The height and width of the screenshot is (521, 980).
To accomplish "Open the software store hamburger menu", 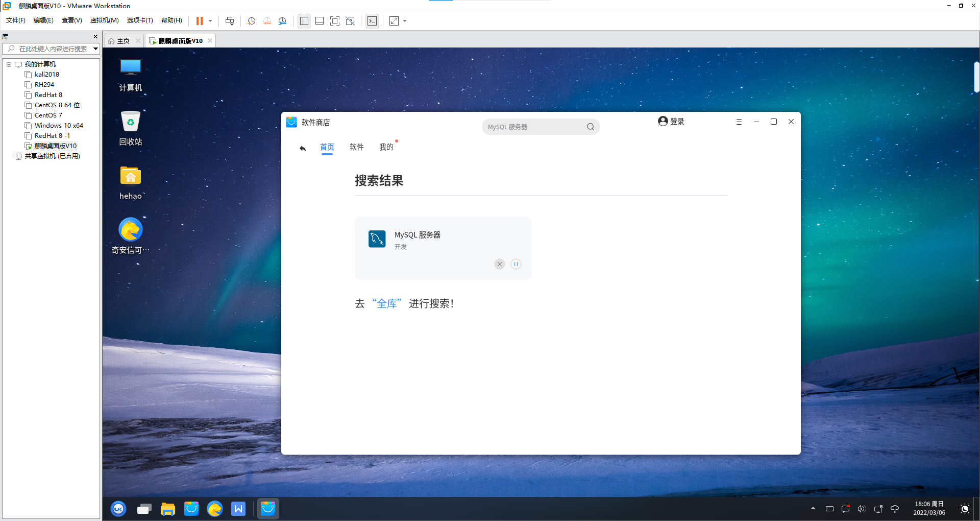I will click(x=739, y=122).
